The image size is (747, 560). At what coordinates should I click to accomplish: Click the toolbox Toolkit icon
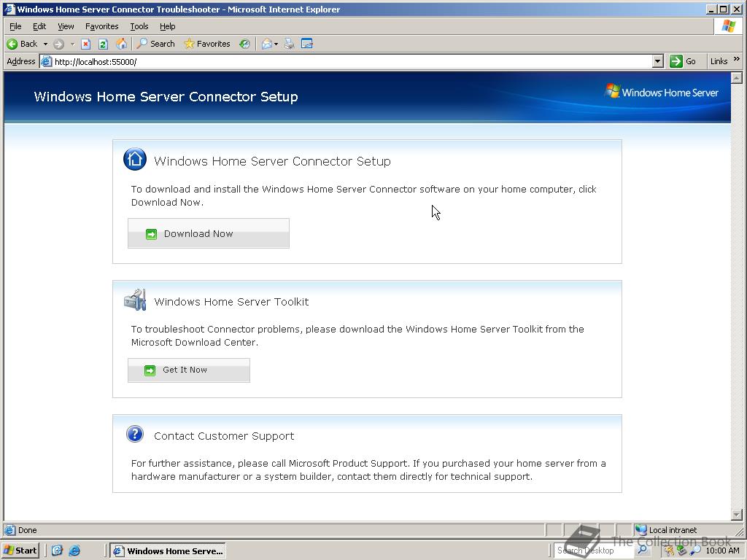point(135,300)
